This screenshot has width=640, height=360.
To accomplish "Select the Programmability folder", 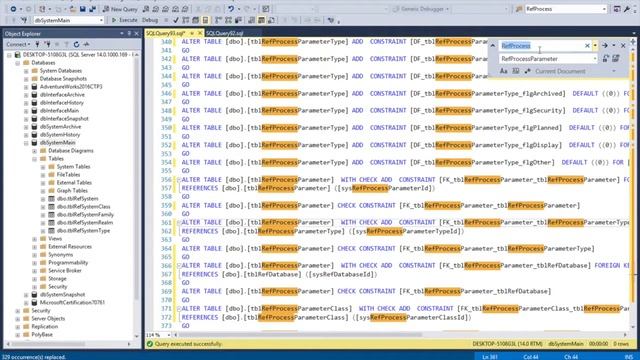I will (68, 262).
